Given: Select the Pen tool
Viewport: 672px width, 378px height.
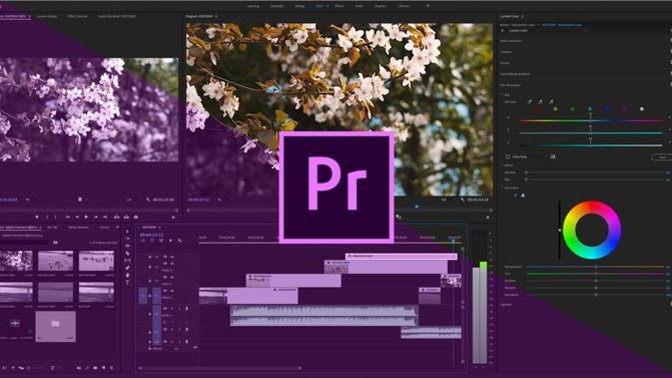Looking at the screenshot, I should pos(127,268).
